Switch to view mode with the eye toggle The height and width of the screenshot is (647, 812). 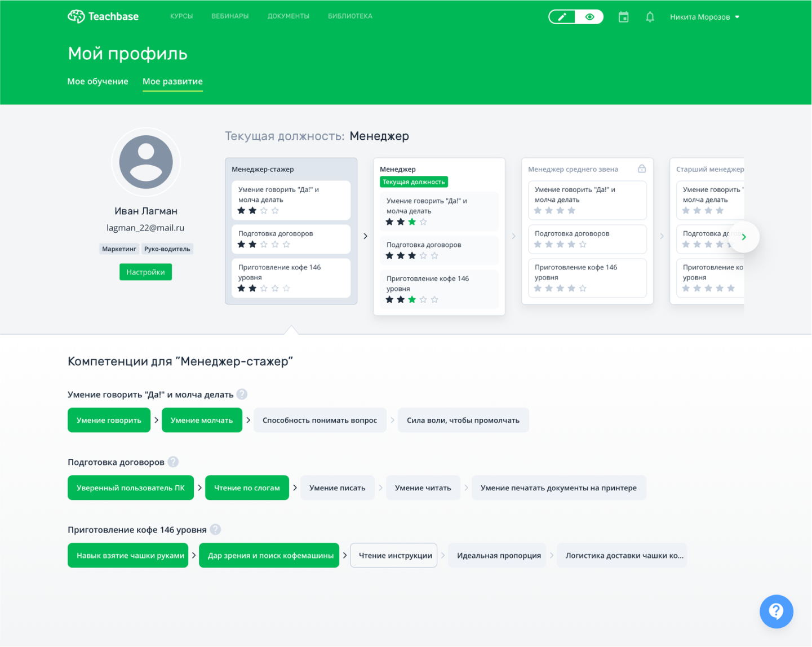click(589, 16)
